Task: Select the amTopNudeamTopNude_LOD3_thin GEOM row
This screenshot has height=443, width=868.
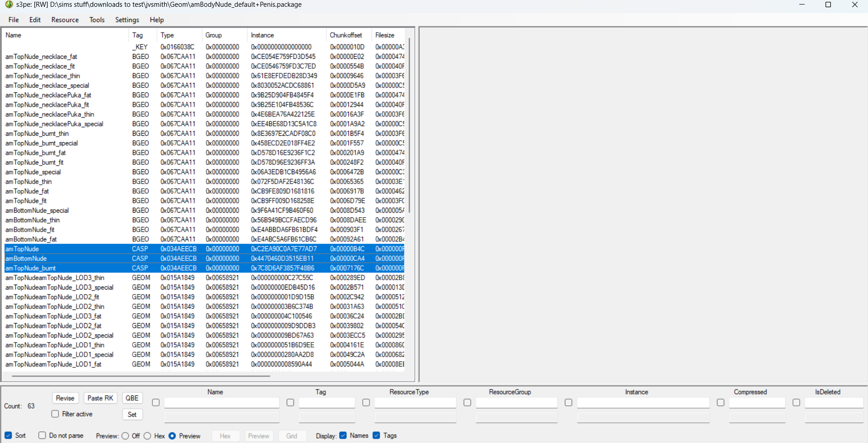Action: point(204,277)
